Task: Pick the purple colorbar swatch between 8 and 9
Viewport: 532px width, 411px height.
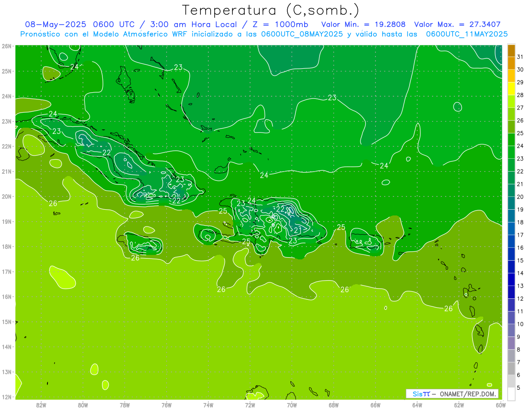Action: click(511, 343)
